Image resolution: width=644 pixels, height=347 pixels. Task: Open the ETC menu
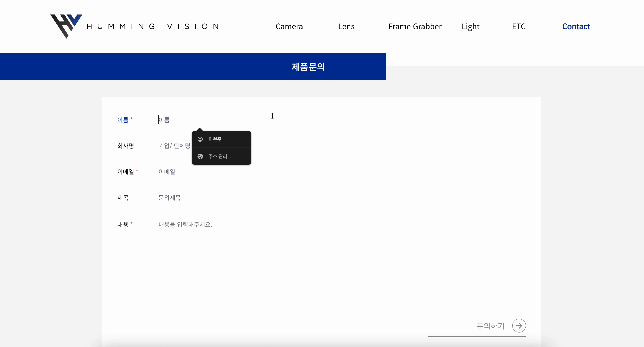coord(519,26)
